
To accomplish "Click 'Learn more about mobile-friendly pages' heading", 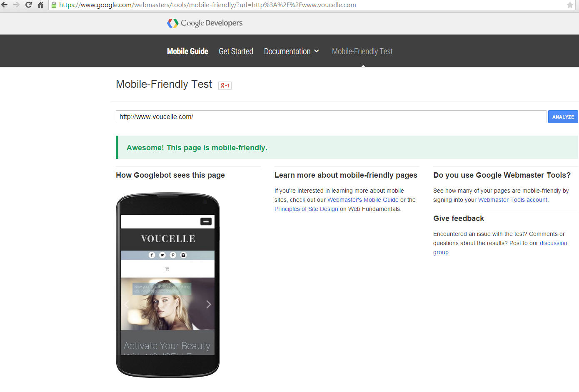I will click(x=346, y=175).
